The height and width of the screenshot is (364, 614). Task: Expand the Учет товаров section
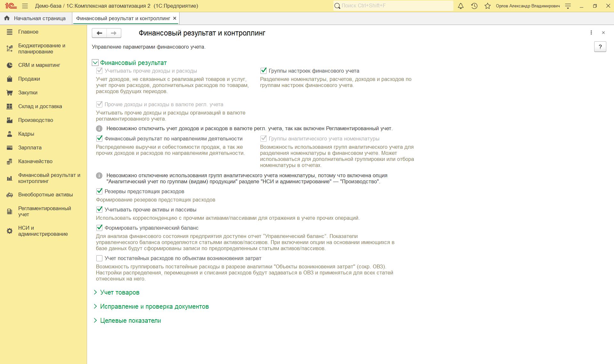[x=119, y=292]
